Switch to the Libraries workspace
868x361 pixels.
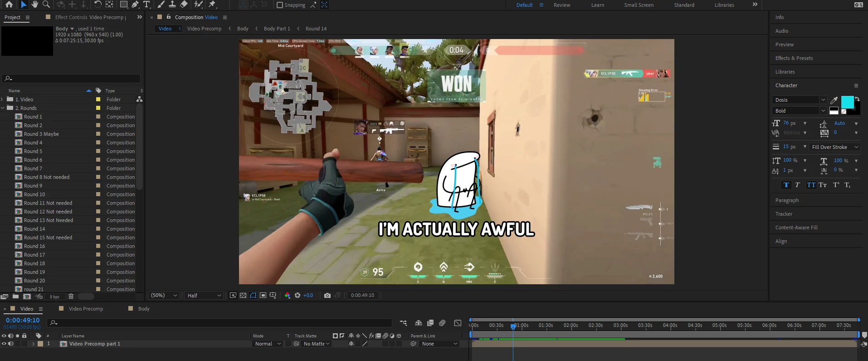[724, 5]
